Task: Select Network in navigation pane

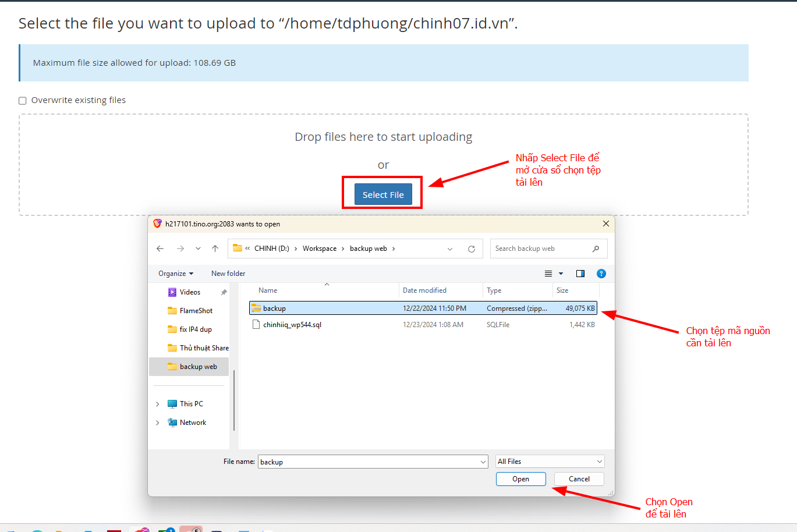Action: click(193, 423)
